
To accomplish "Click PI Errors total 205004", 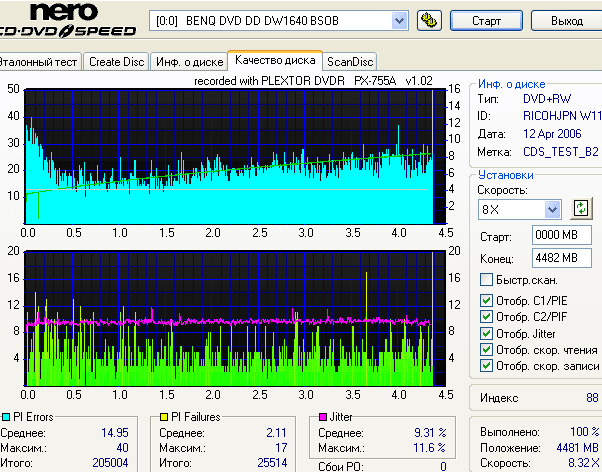I will pos(110,463).
